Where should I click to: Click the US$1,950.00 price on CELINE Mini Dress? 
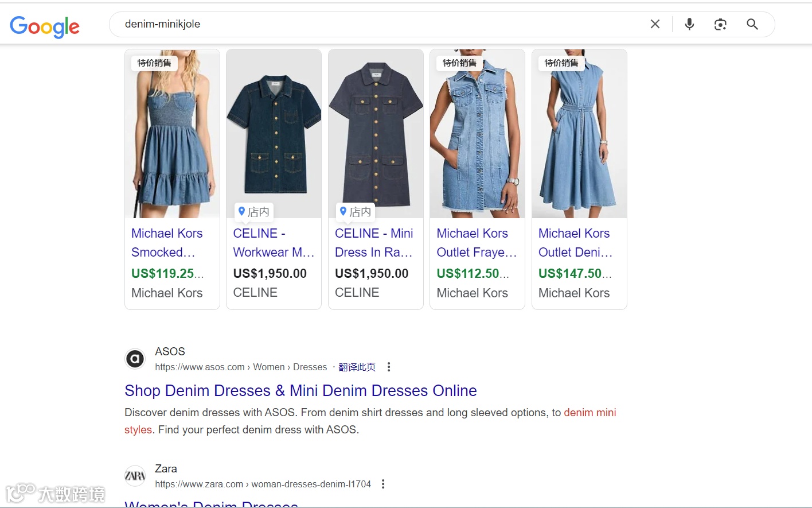pyautogui.click(x=372, y=273)
